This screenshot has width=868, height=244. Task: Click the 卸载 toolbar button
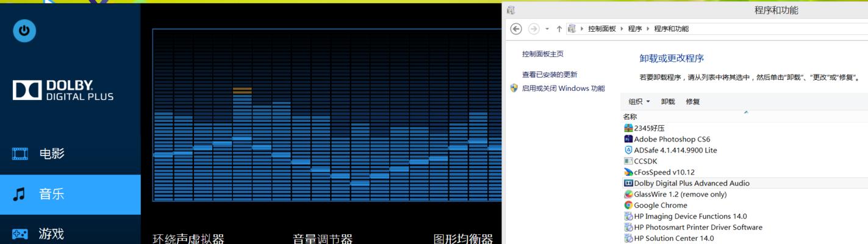click(x=668, y=102)
